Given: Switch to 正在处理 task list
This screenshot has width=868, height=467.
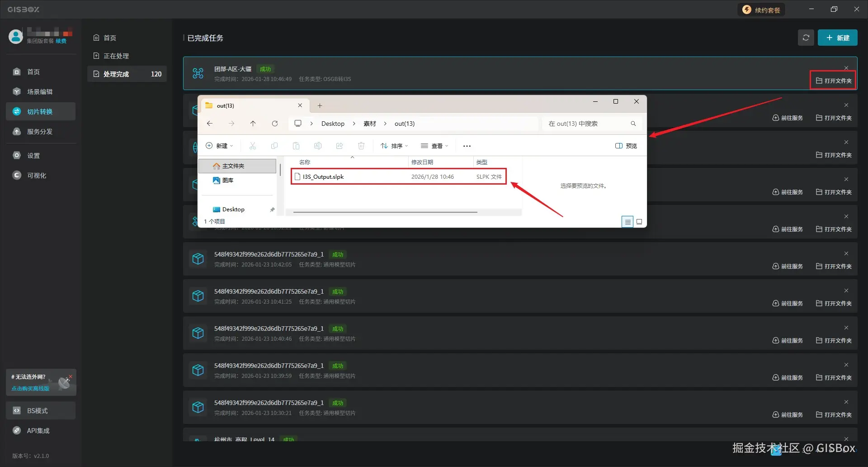Looking at the screenshot, I should click(x=127, y=56).
